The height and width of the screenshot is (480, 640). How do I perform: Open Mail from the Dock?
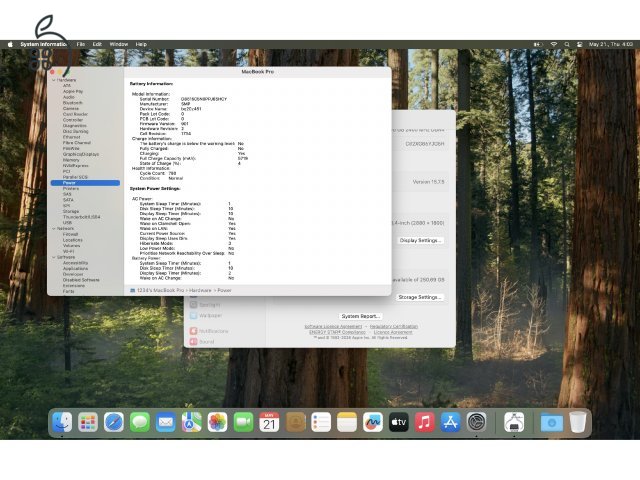(166, 422)
